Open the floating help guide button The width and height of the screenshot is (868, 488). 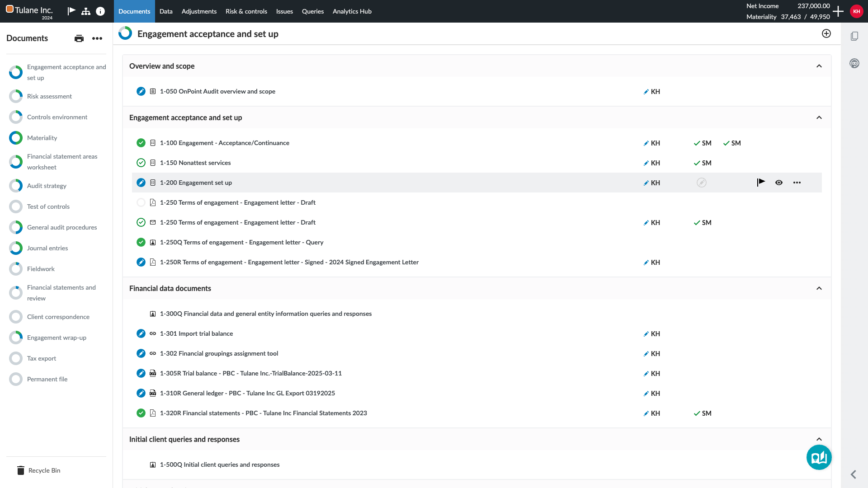click(x=819, y=457)
